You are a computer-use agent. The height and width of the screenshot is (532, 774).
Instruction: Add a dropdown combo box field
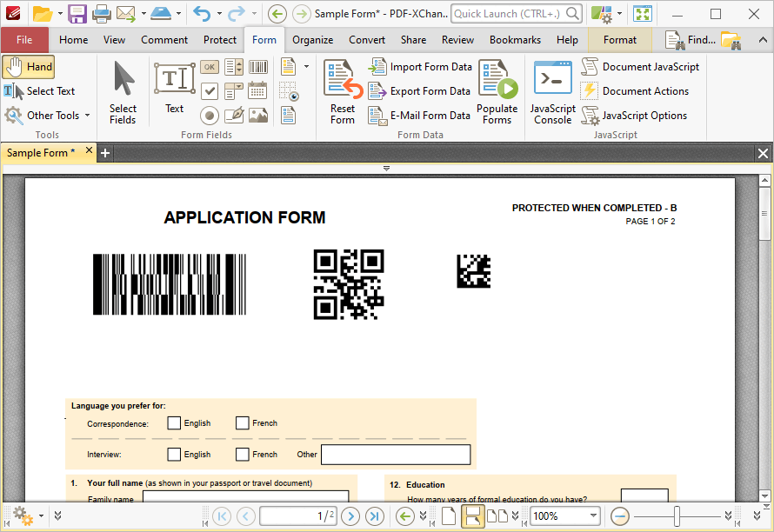coord(233,90)
